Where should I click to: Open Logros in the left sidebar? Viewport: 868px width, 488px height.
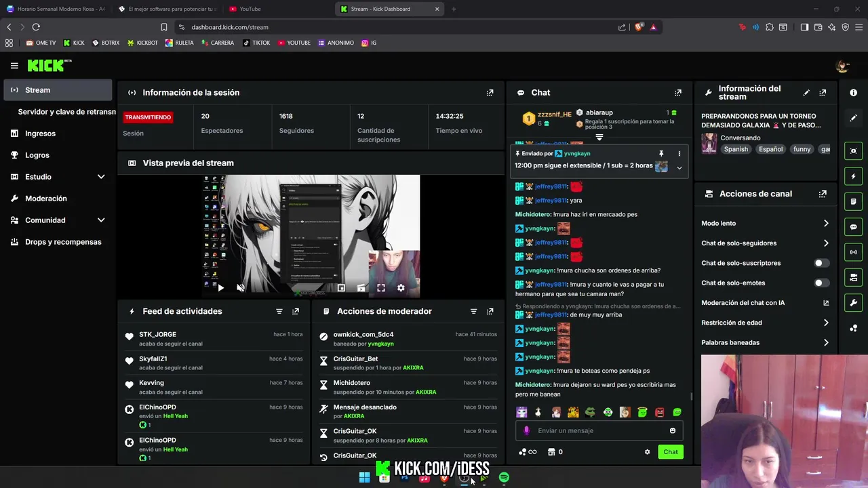click(x=58, y=155)
